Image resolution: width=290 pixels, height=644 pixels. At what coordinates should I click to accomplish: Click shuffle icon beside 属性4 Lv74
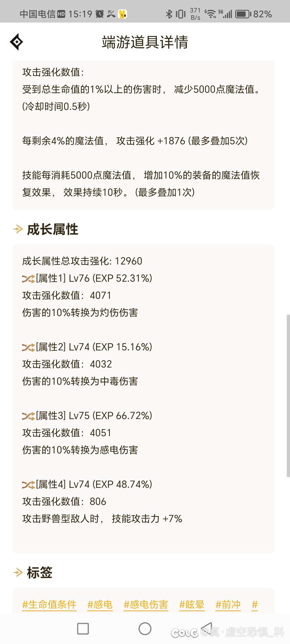(28, 485)
